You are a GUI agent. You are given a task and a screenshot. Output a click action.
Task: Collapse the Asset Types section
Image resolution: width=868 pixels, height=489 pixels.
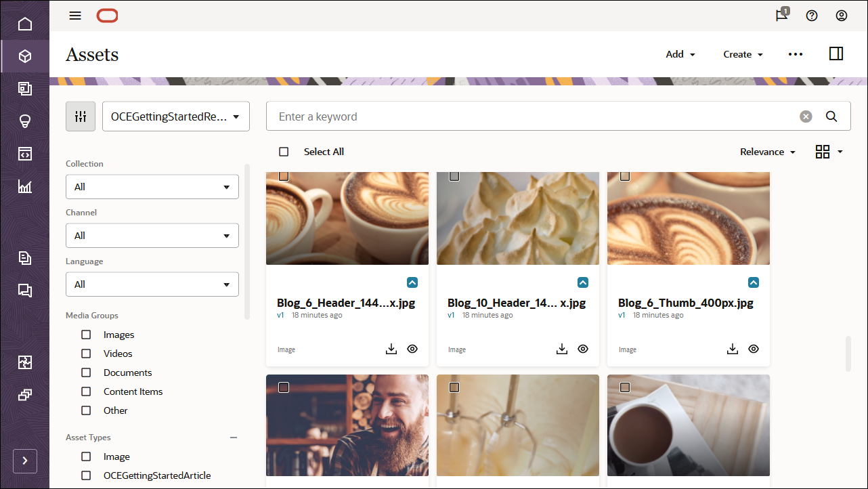(234, 437)
